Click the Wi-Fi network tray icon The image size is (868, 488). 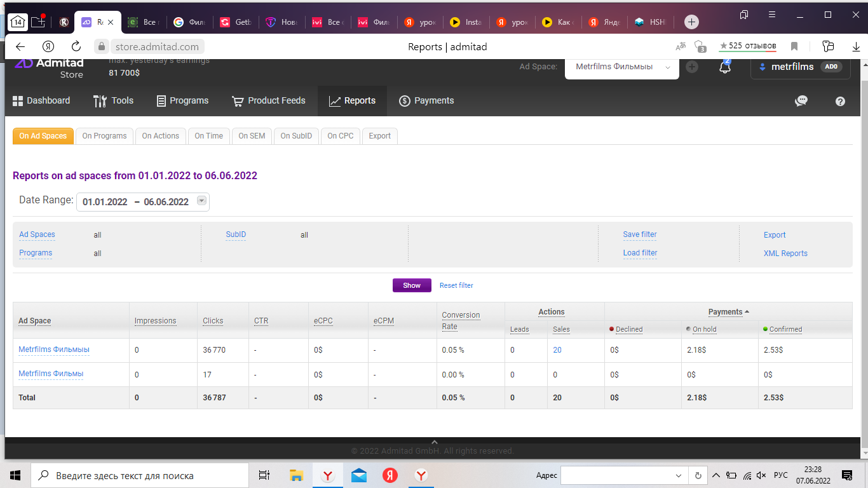pyautogui.click(x=747, y=475)
